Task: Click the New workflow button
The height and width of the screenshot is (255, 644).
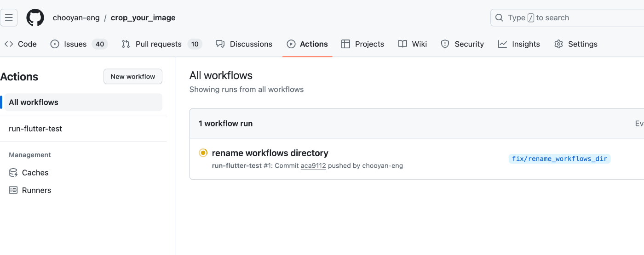Action: (133, 77)
